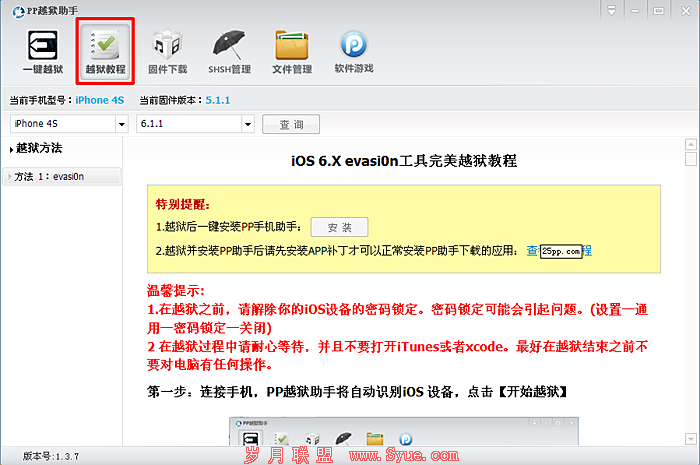Click the scrollbar down arrow

(691, 439)
